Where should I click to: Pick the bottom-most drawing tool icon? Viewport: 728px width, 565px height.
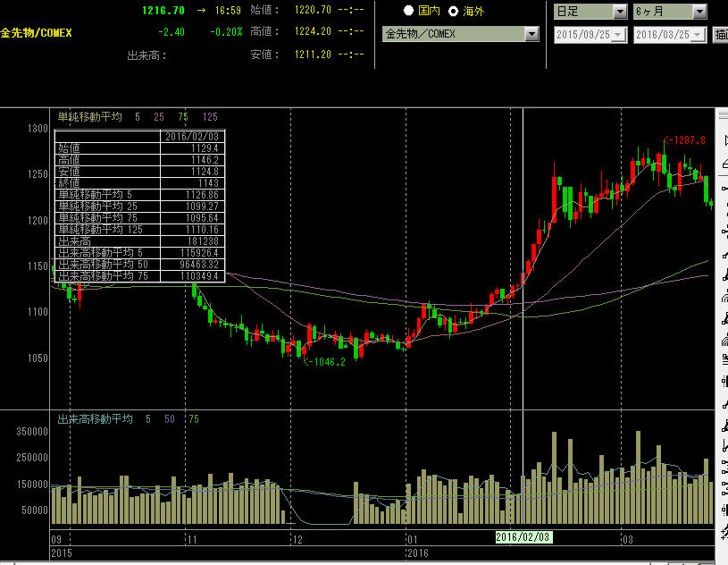(x=723, y=534)
